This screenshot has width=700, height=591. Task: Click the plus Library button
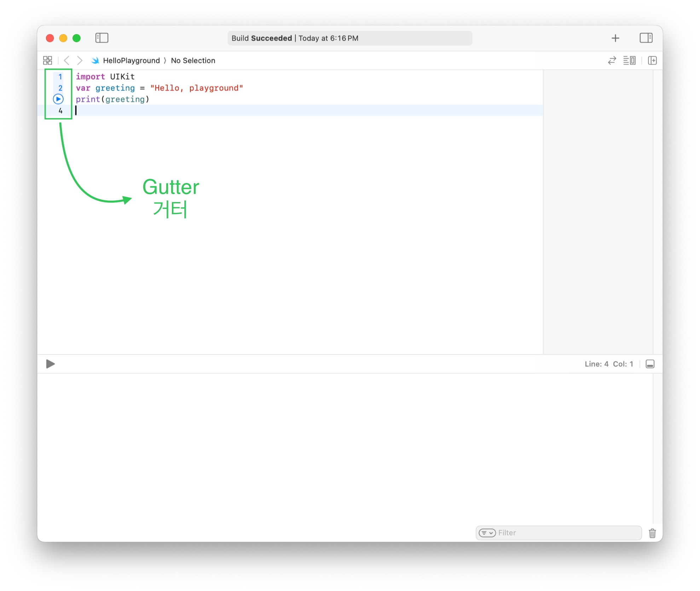click(615, 38)
